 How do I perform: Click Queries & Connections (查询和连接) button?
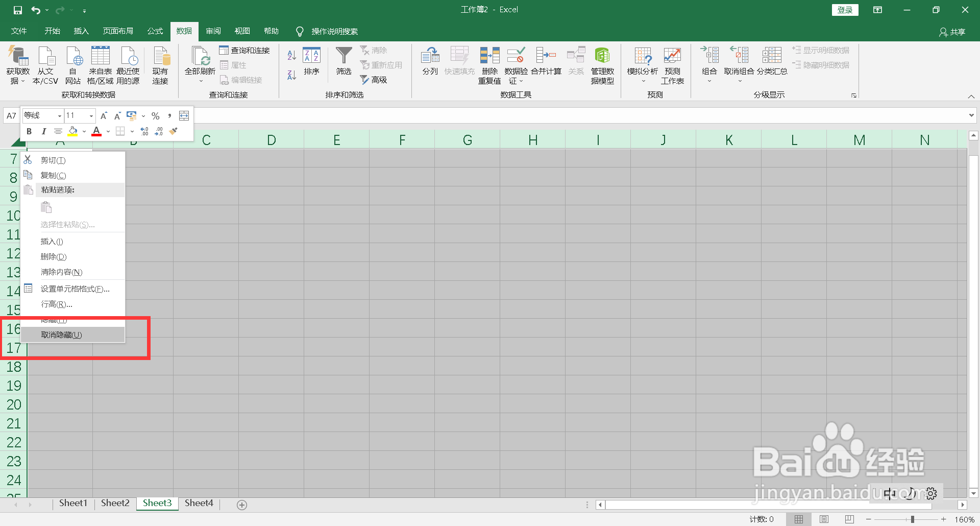pyautogui.click(x=244, y=50)
